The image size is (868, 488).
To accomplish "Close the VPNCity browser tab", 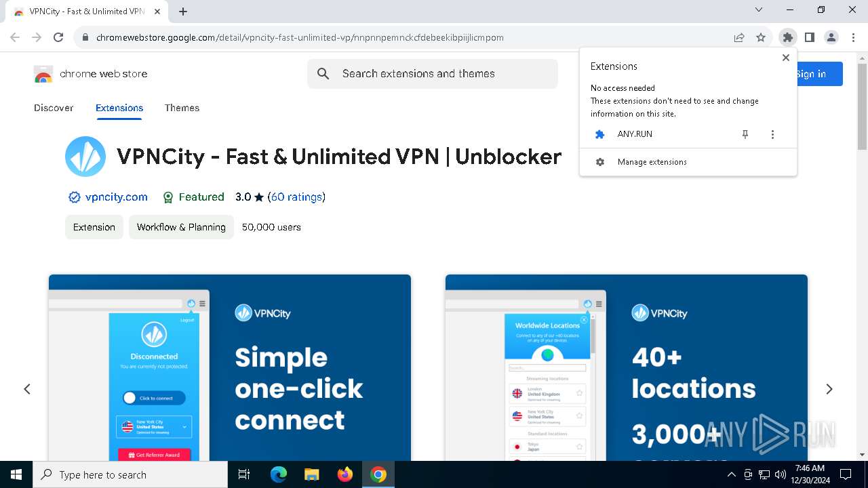I will (x=157, y=11).
